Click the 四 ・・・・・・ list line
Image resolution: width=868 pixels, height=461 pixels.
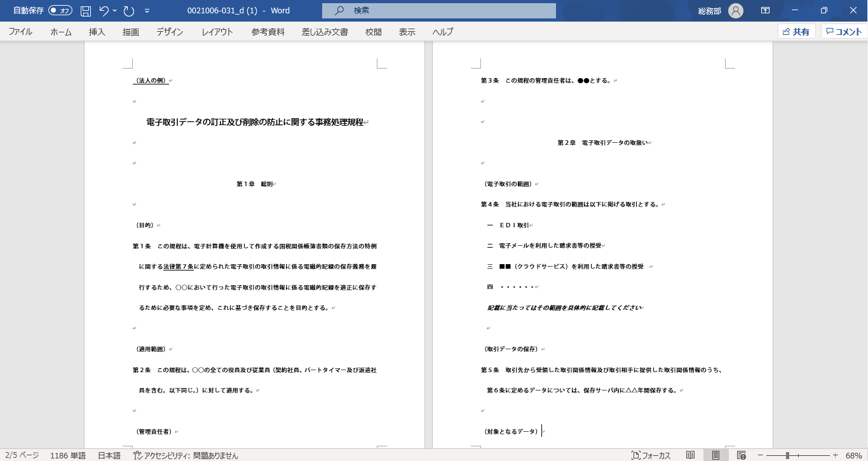coord(510,287)
